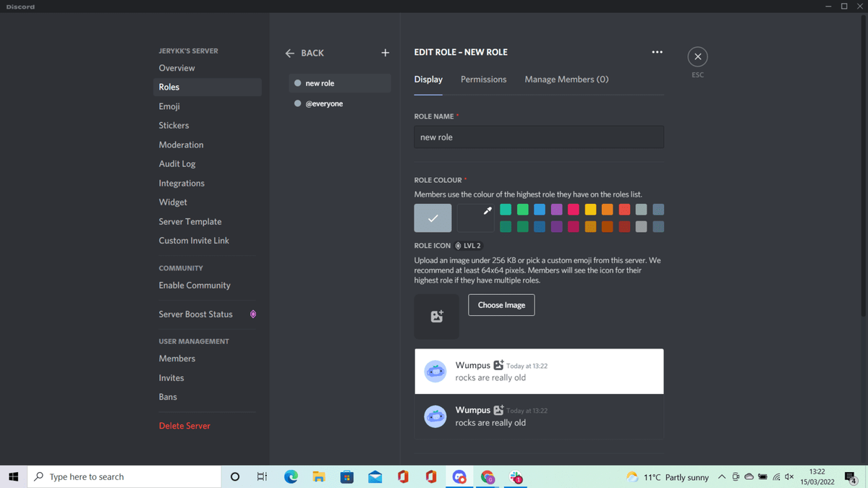Open Slack from the taskbar
The height and width of the screenshot is (488, 868).
[516, 476]
